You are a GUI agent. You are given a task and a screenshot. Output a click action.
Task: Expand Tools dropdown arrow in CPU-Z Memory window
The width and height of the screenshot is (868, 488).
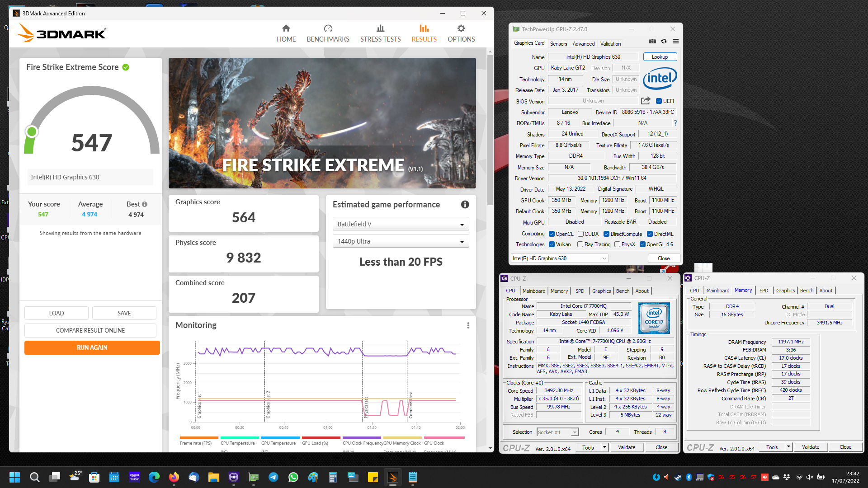tap(788, 447)
